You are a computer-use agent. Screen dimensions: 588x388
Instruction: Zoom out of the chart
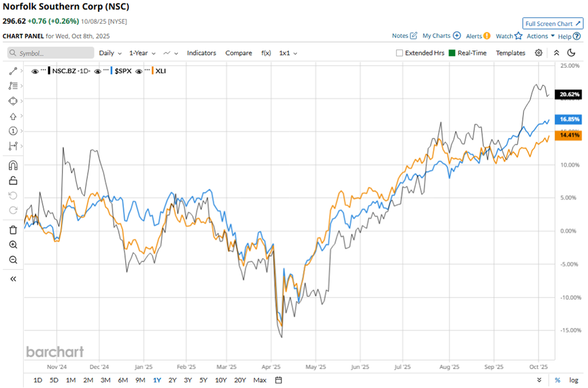tap(13, 259)
